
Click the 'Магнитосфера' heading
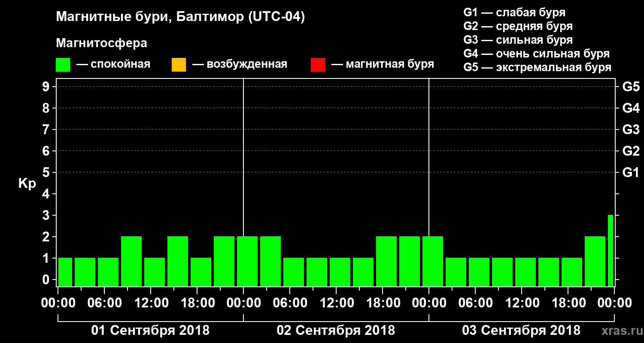point(101,43)
